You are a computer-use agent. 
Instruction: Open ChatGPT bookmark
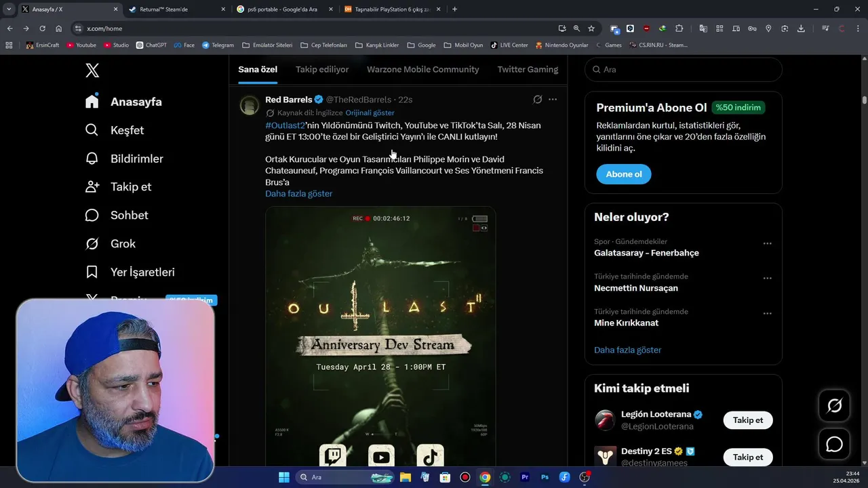click(151, 45)
